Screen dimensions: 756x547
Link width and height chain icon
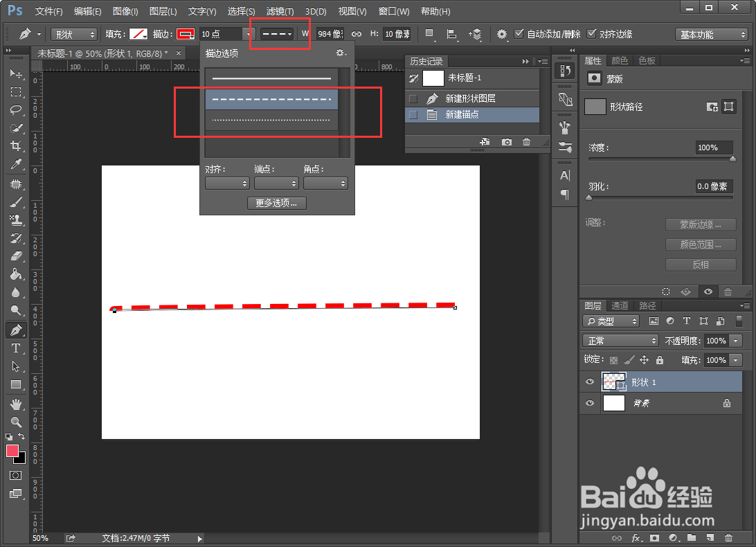357,34
